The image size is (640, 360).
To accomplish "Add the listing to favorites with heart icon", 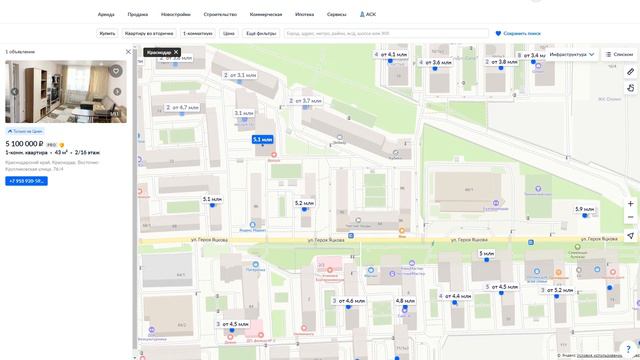I will [x=116, y=71].
